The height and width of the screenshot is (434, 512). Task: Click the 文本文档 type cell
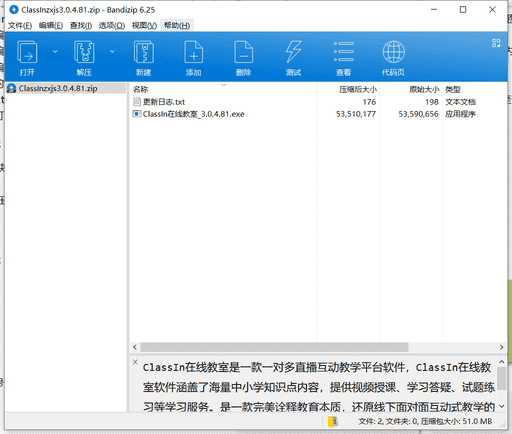pyautogui.click(x=460, y=102)
